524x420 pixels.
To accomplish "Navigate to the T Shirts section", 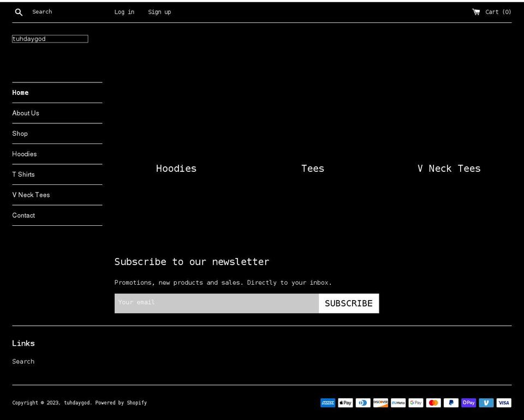I will pyautogui.click(x=23, y=174).
